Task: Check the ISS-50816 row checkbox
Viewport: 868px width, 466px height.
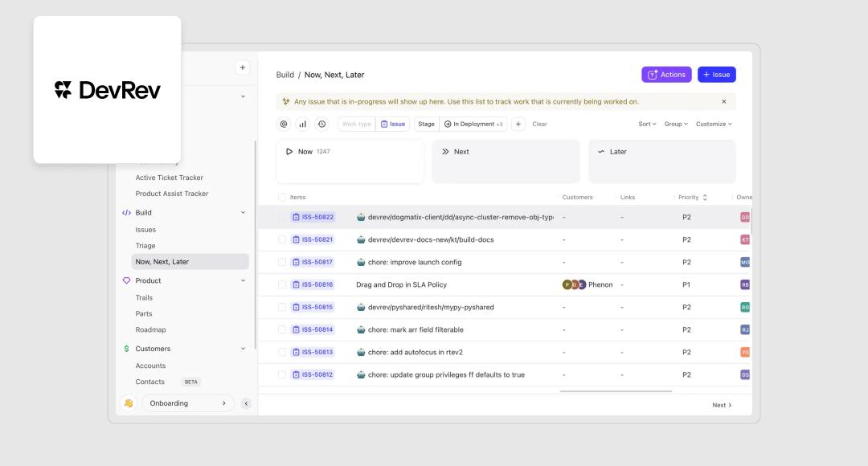Action: 282,284
